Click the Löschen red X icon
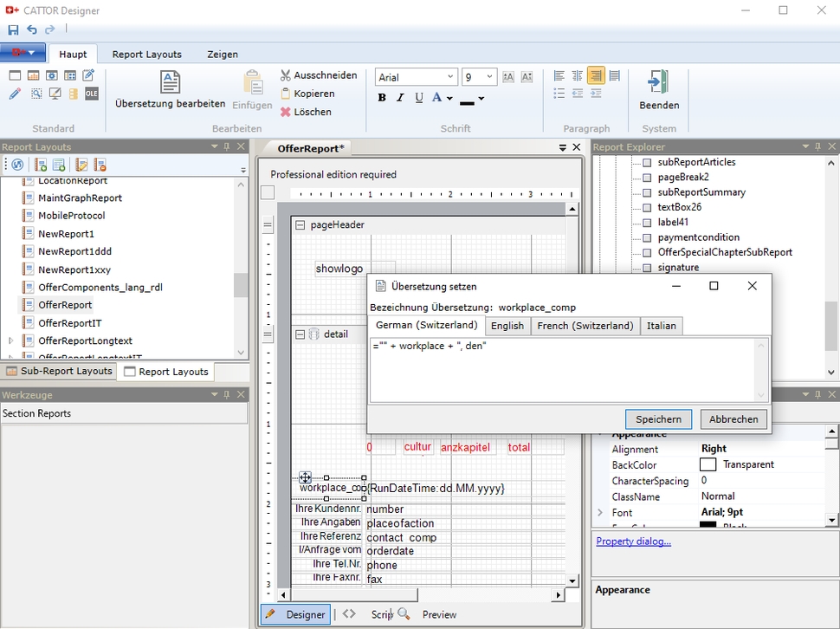The height and width of the screenshot is (629, 840). point(286,112)
